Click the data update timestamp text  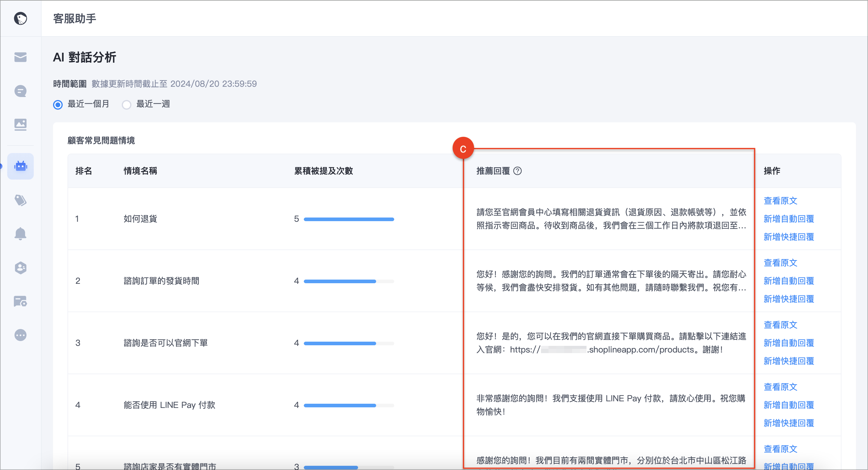[174, 84]
